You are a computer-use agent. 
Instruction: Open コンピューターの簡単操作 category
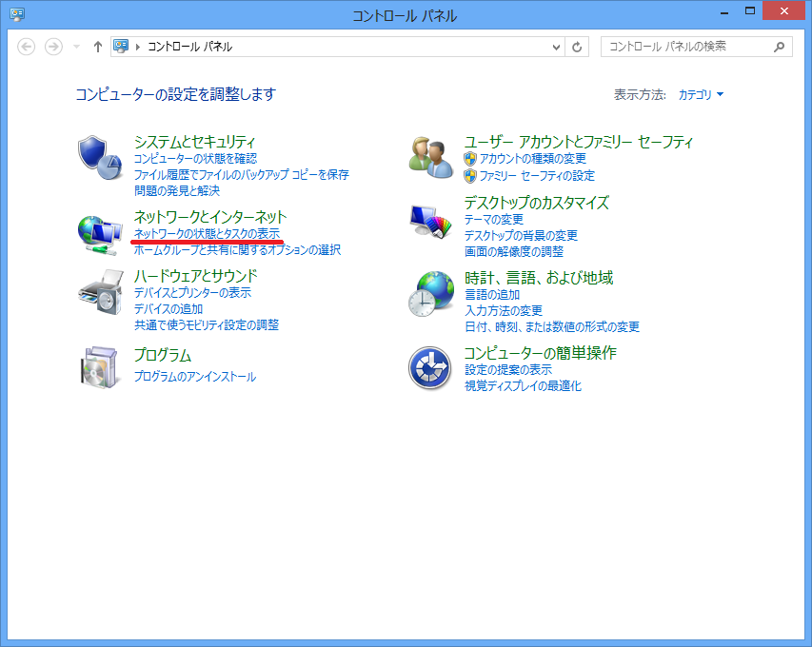click(540, 353)
